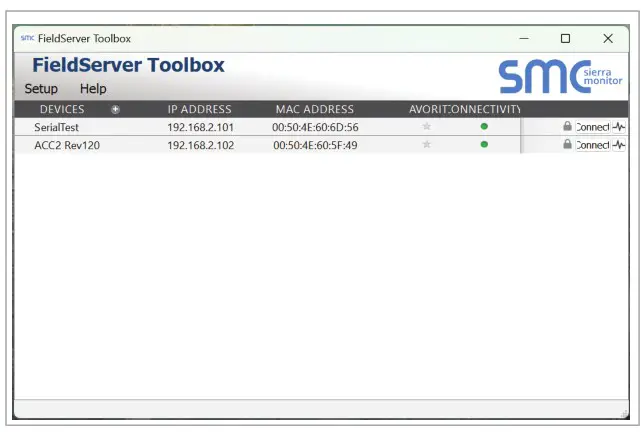Click IP address 192.168.2.101
This screenshot has height=432, width=643.
[201, 127]
